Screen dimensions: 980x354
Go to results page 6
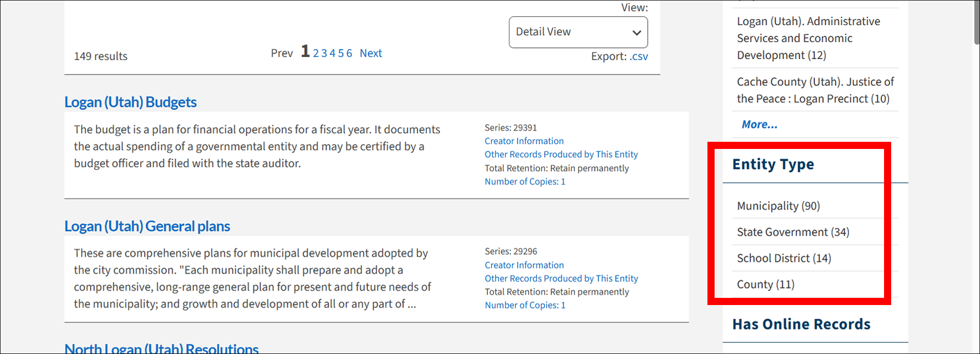point(349,54)
